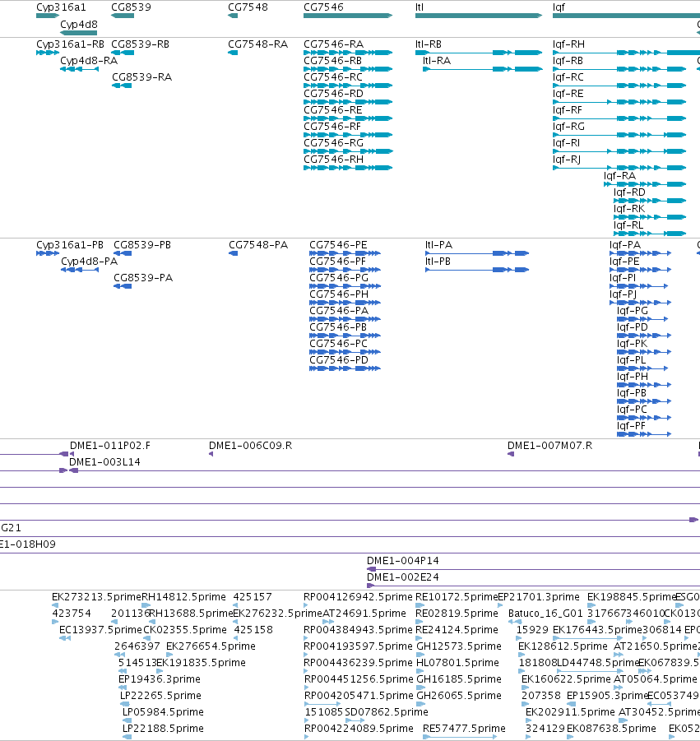700x741 pixels.
Task: Select protein CG7546-PH
Action: point(345,303)
